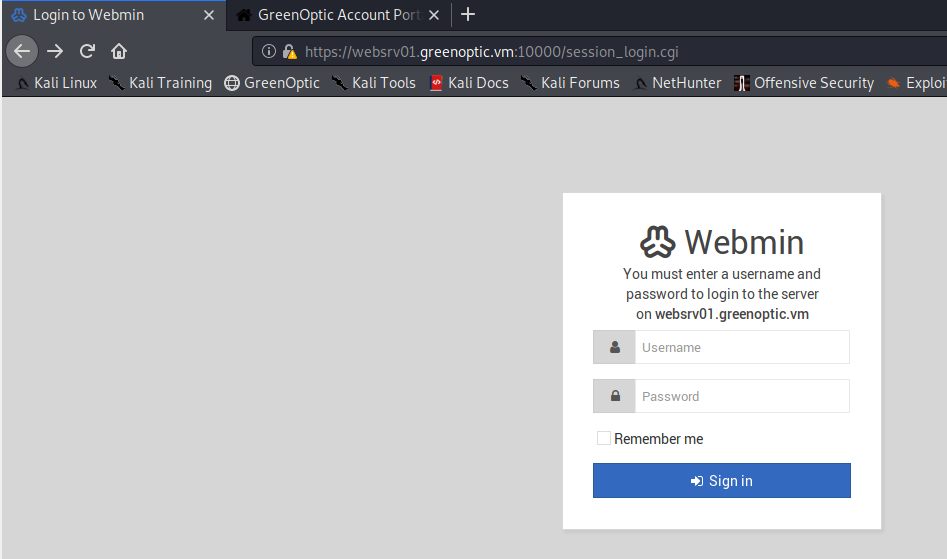Click the Webmin logo on login card
Viewport: 947px width, 559px height.
[x=658, y=241]
